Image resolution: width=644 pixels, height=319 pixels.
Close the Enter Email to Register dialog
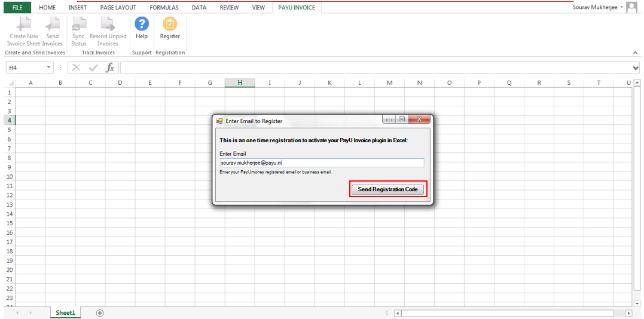coord(419,119)
